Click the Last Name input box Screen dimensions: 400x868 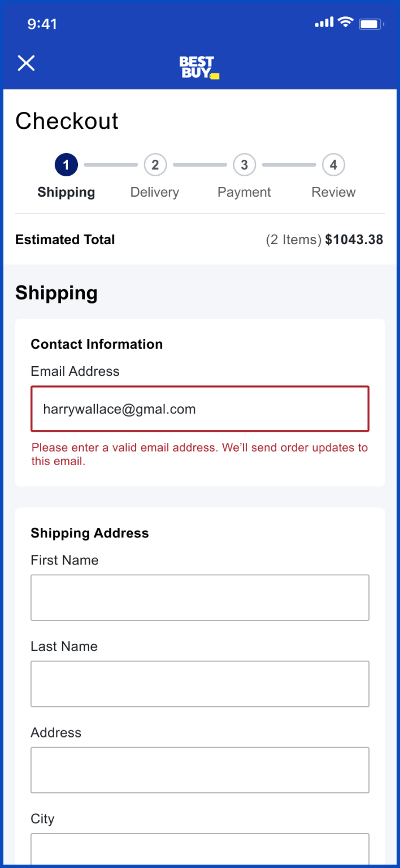click(200, 684)
